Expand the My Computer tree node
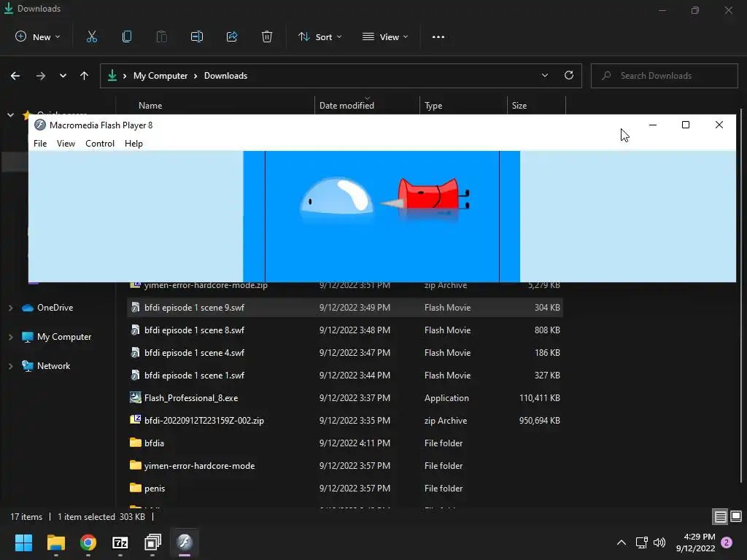The height and width of the screenshot is (560, 747). (x=10, y=337)
